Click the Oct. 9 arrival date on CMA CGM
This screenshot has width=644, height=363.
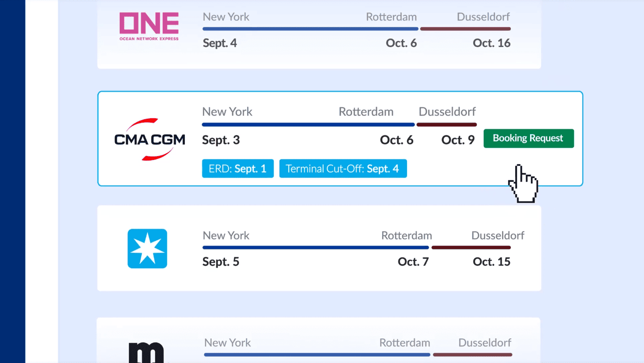(458, 140)
